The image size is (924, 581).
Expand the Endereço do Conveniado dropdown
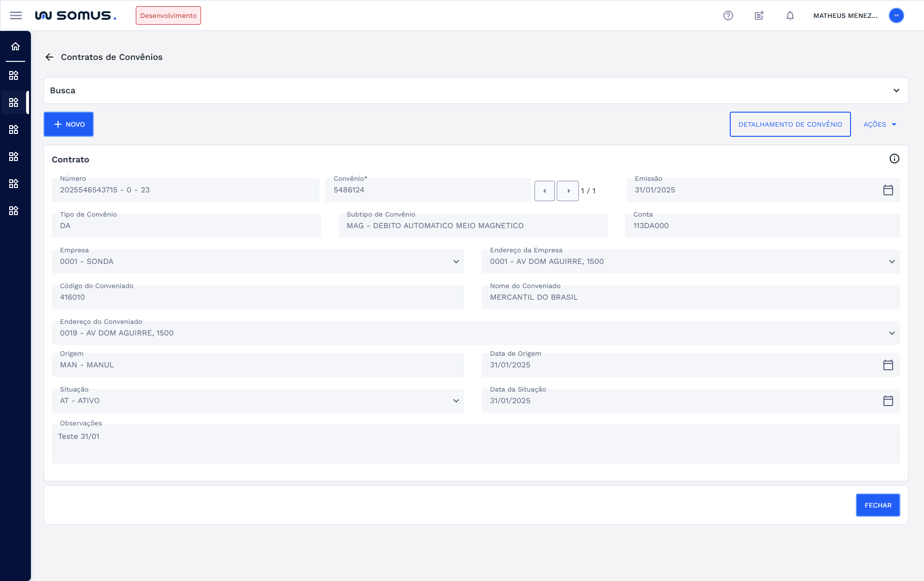tap(892, 333)
